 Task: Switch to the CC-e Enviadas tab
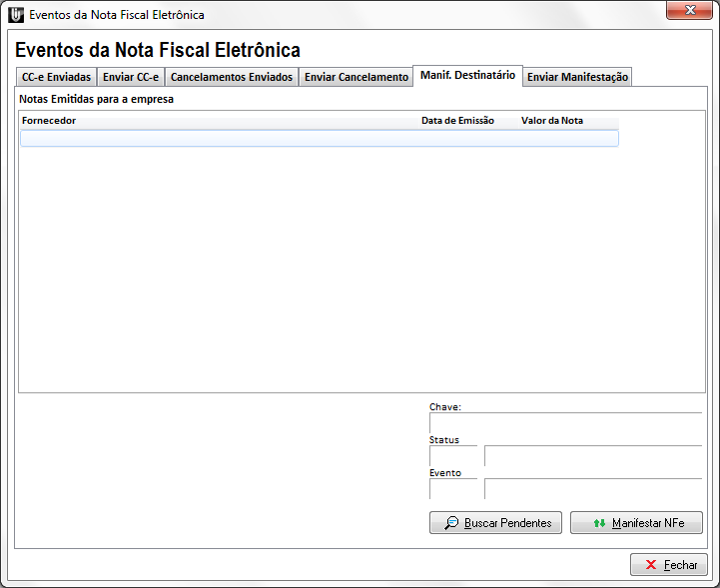(56, 77)
